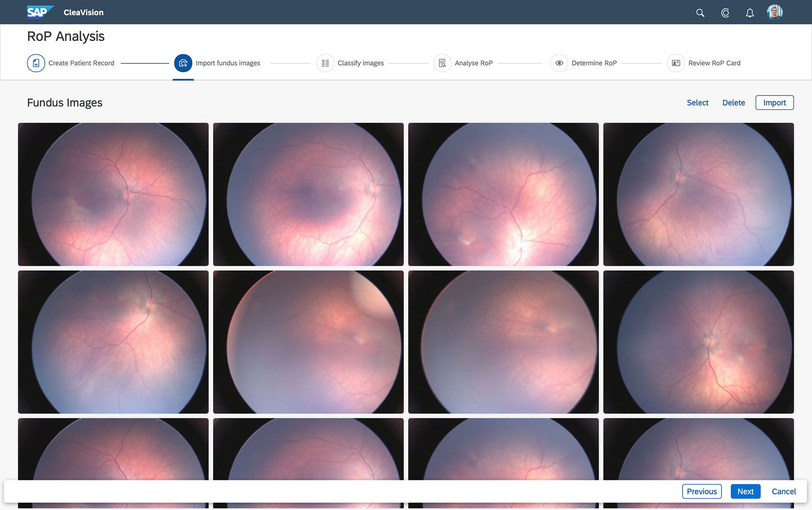Click the Classify images step icon
Image resolution: width=812 pixels, height=510 pixels.
pyautogui.click(x=325, y=63)
